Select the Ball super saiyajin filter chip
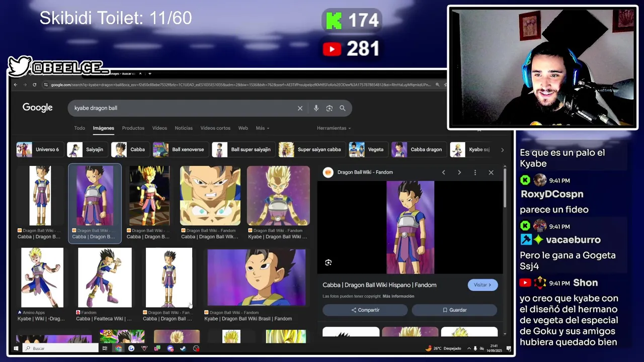 coord(243,149)
